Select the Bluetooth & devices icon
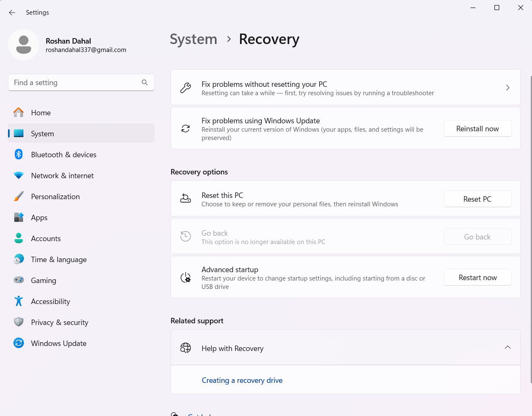532x416 pixels. point(18,154)
